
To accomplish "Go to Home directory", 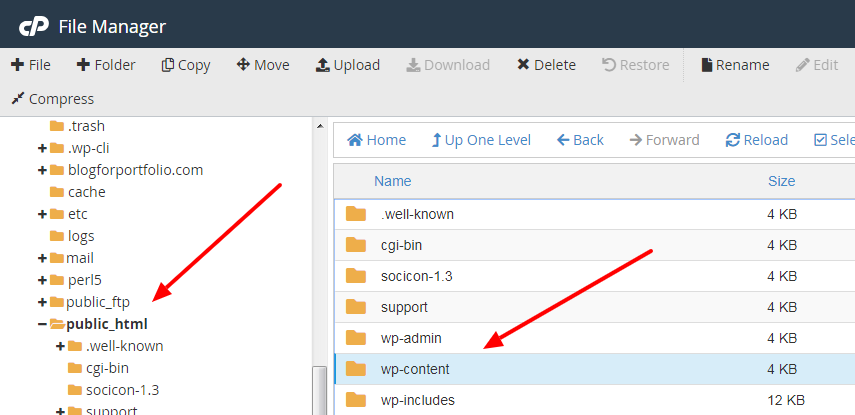I will point(376,140).
